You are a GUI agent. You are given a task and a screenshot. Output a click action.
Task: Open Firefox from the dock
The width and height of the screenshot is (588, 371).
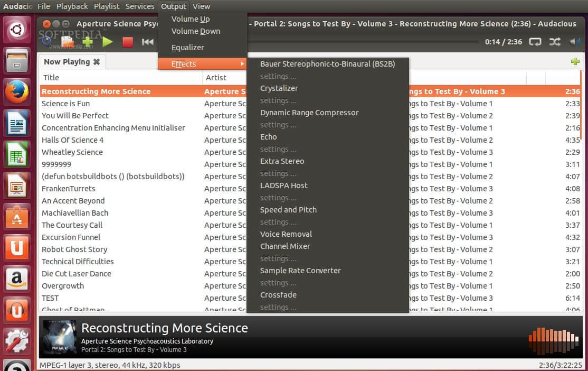pos(17,93)
